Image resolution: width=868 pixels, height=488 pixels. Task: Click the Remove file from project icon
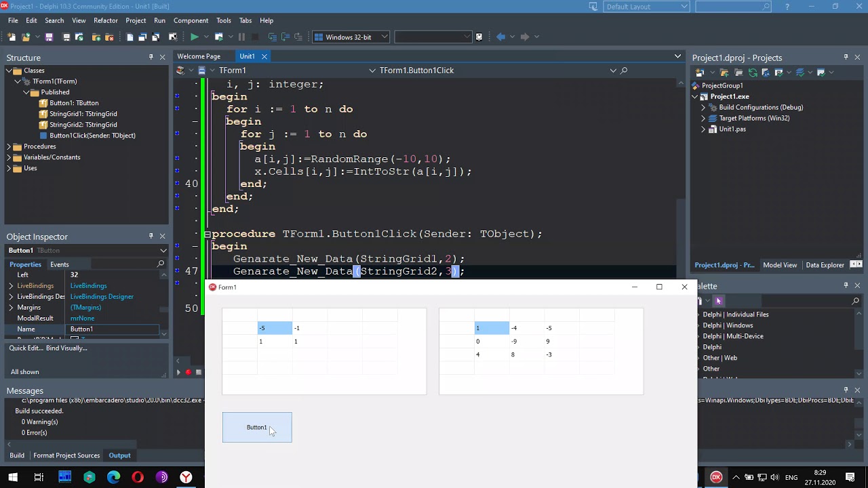[x=109, y=37]
